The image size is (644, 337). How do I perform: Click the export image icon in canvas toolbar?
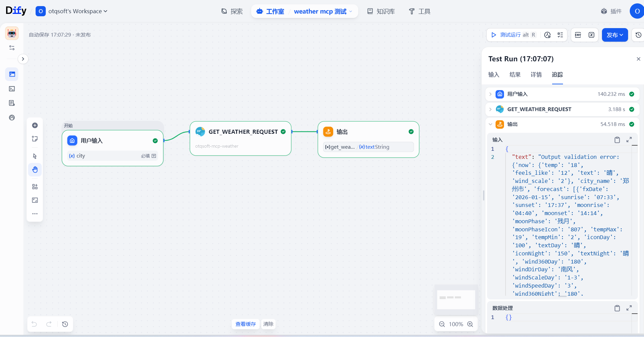tap(35, 200)
